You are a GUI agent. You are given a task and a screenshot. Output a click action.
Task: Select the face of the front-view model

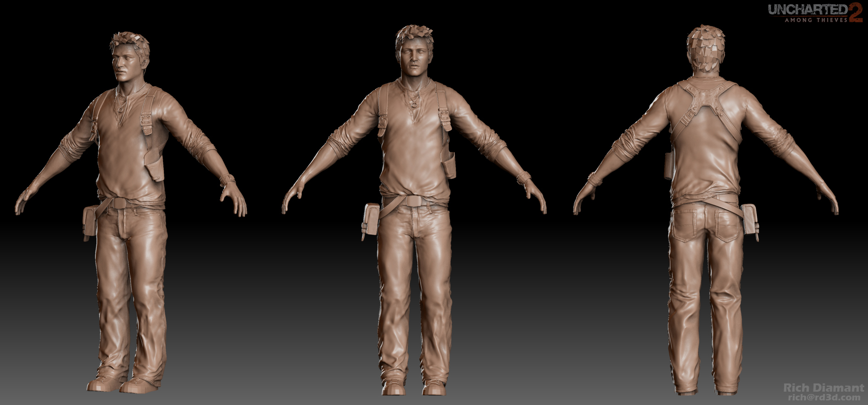pos(415,55)
